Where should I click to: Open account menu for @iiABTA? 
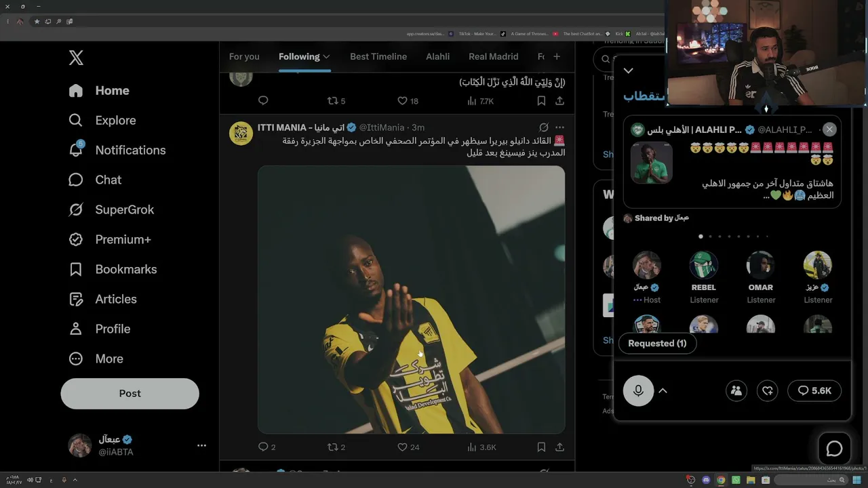click(x=201, y=445)
